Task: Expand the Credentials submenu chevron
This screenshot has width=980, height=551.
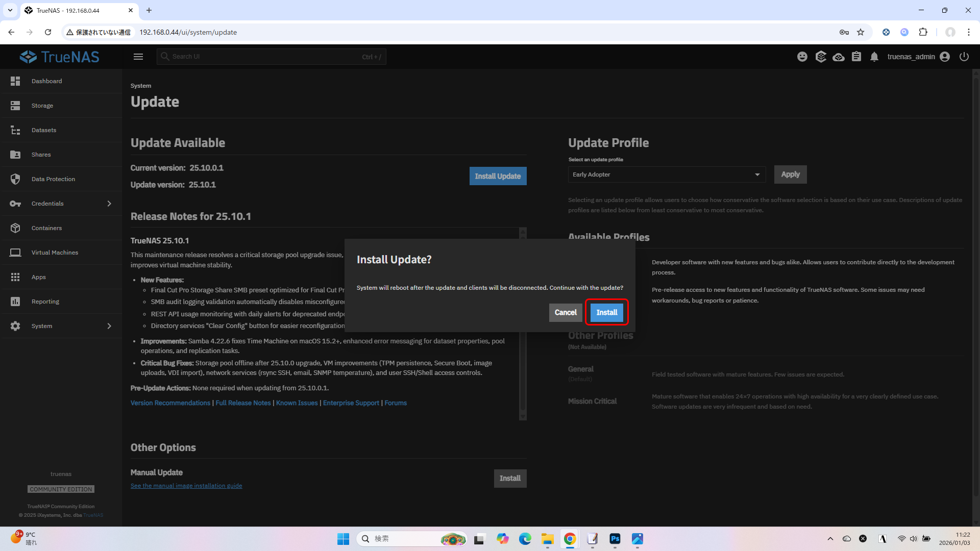Action: (x=109, y=204)
